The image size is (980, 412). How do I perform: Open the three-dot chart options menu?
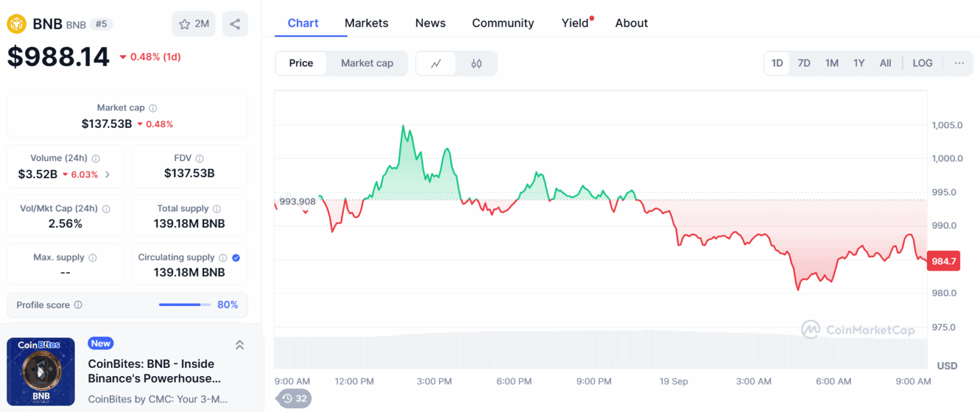point(959,63)
